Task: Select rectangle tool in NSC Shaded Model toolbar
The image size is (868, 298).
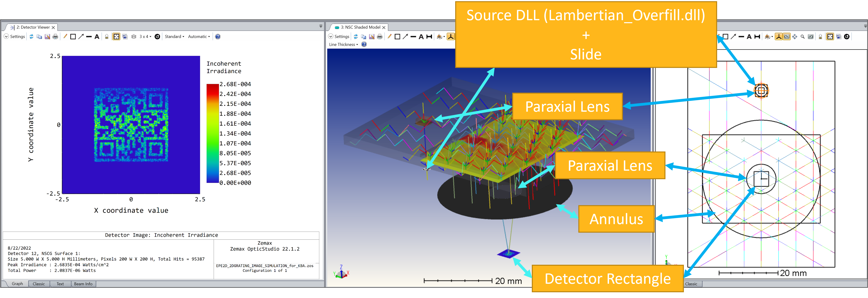Action: [397, 36]
